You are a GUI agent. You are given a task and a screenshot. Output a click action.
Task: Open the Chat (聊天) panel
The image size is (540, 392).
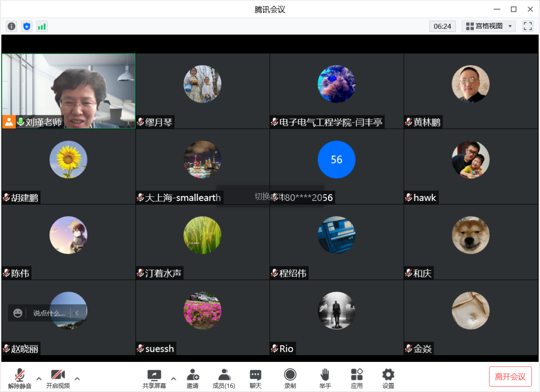coord(256,378)
